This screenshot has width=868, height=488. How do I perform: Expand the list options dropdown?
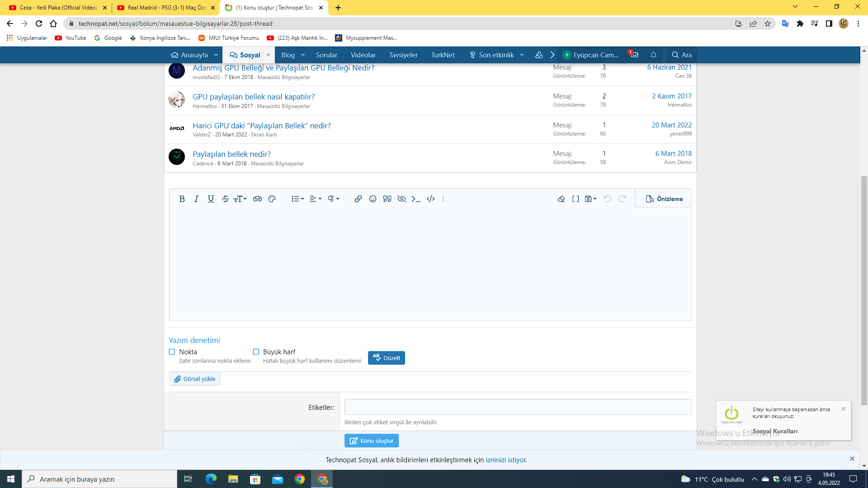pos(297,199)
